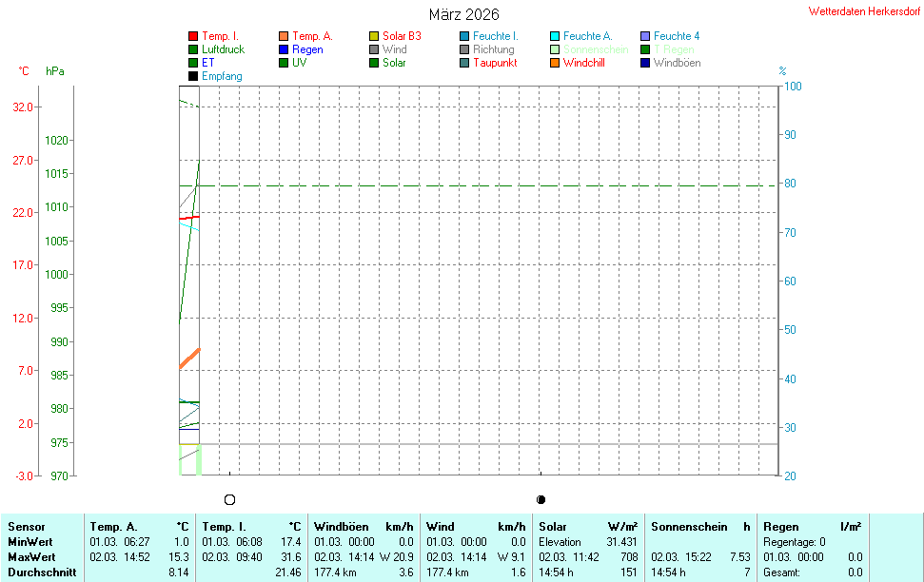Click the percent symbol above right axis

coord(782,71)
